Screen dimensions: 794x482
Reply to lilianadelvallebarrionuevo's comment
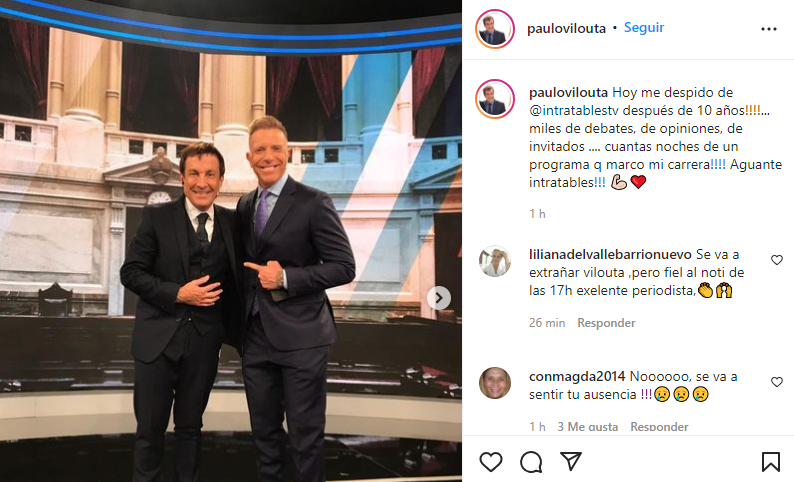(x=606, y=323)
